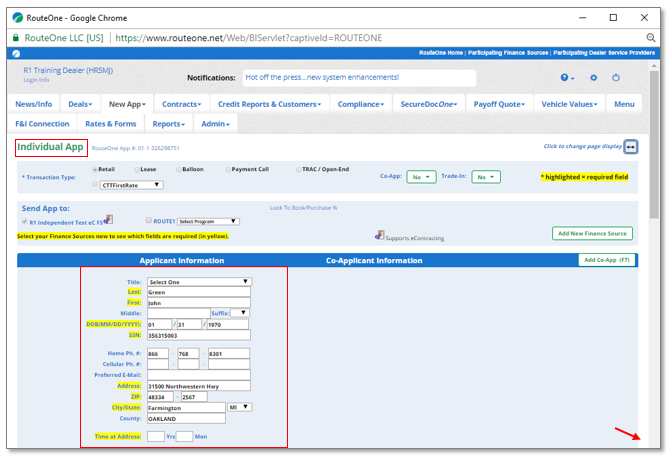Screen dimensions: 671x459
Task: Select the Lease transaction type
Action: click(x=137, y=169)
